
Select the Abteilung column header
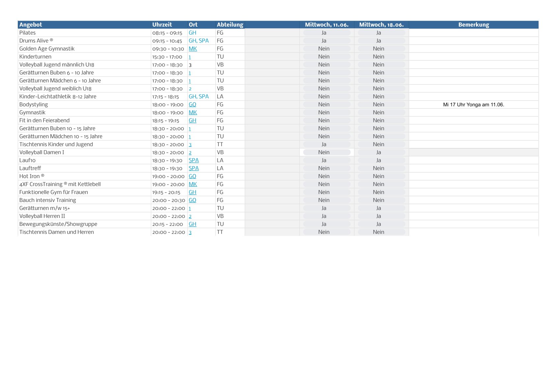coord(230,25)
